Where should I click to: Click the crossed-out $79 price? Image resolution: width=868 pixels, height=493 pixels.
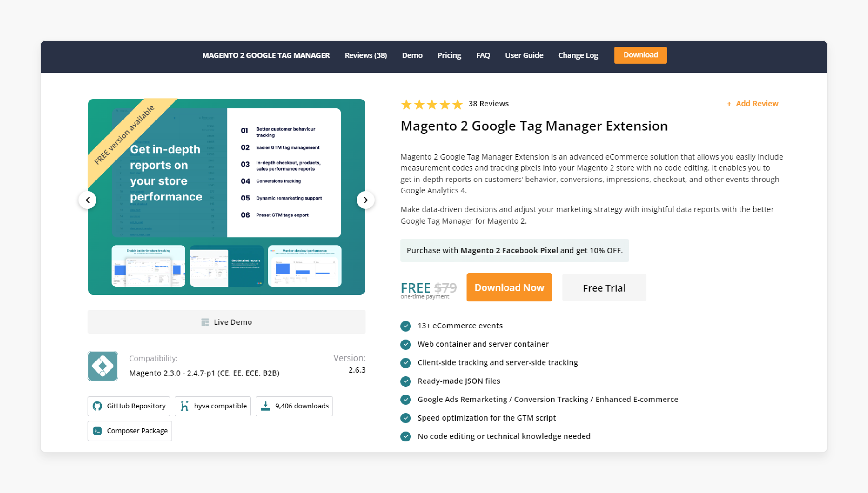[445, 288]
